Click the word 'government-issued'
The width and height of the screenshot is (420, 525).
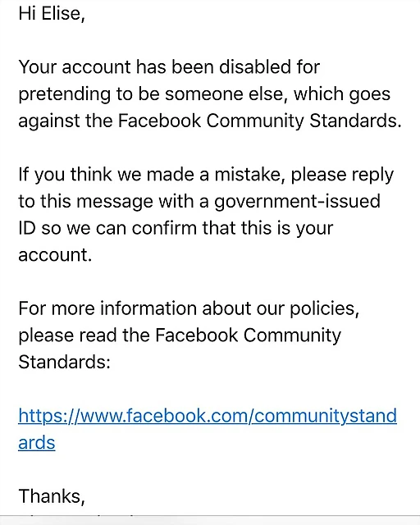(x=297, y=202)
